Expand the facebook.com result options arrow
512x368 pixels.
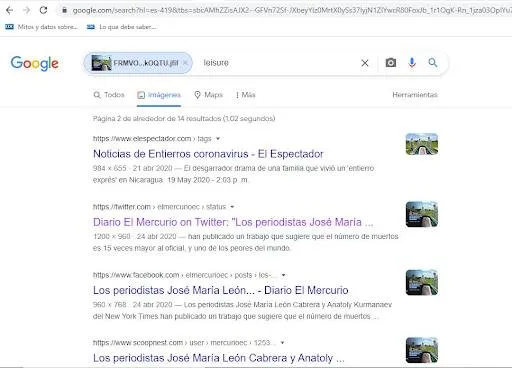[283, 275]
